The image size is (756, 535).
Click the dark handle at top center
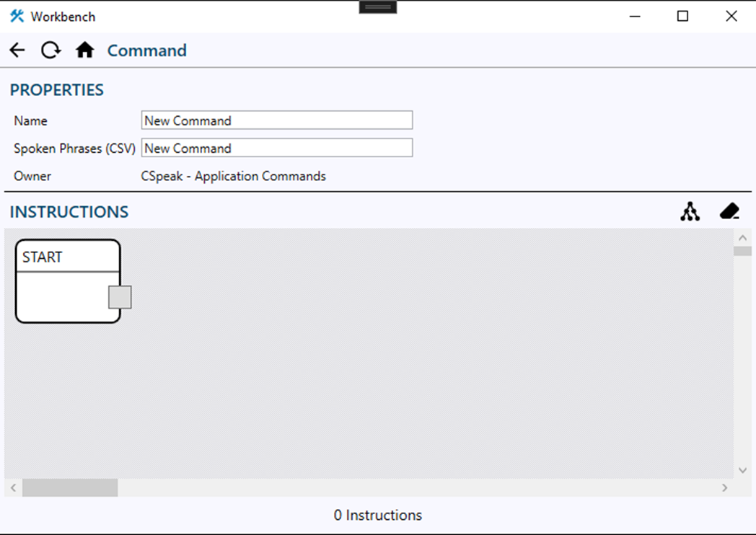pyautogui.click(x=378, y=6)
